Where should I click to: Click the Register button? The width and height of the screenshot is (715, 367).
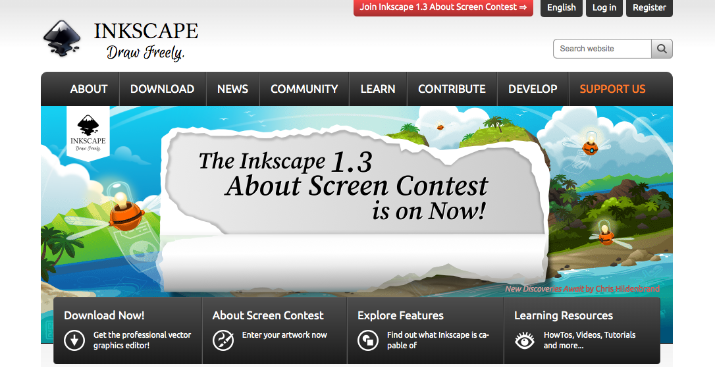(649, 8)
